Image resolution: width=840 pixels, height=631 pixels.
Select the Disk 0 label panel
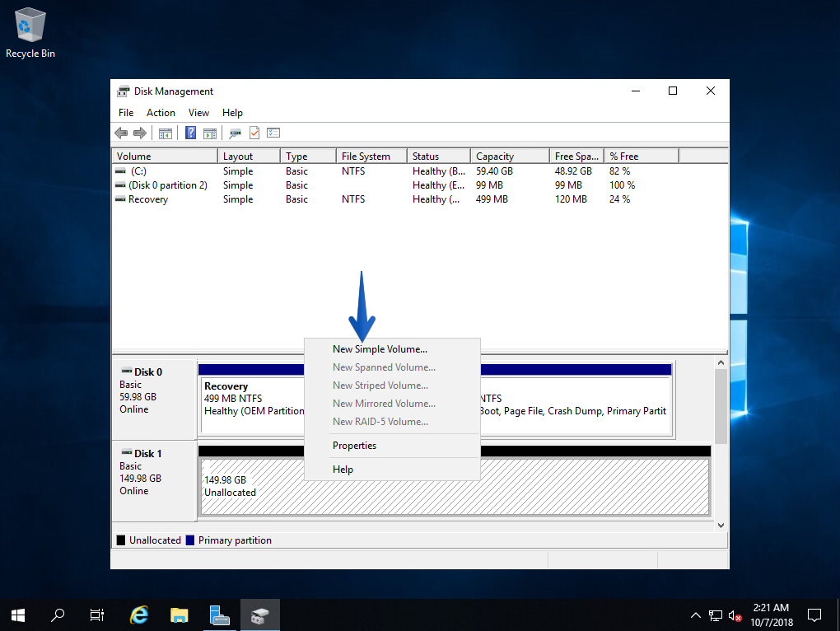tap(154, 399)
